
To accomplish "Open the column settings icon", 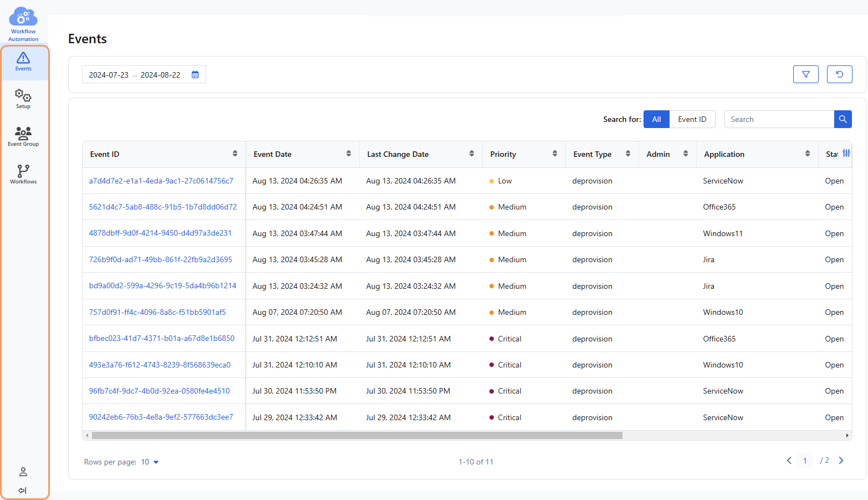I will click(846, 154).
